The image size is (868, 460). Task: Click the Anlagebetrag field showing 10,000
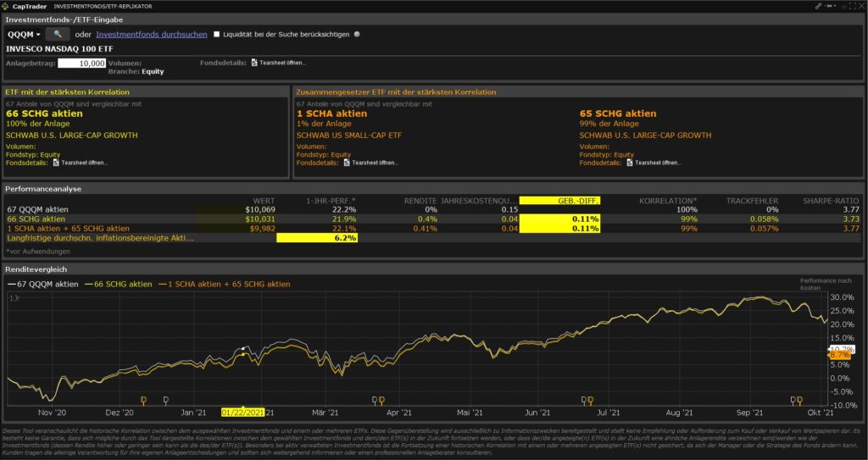tap(82, 63)
